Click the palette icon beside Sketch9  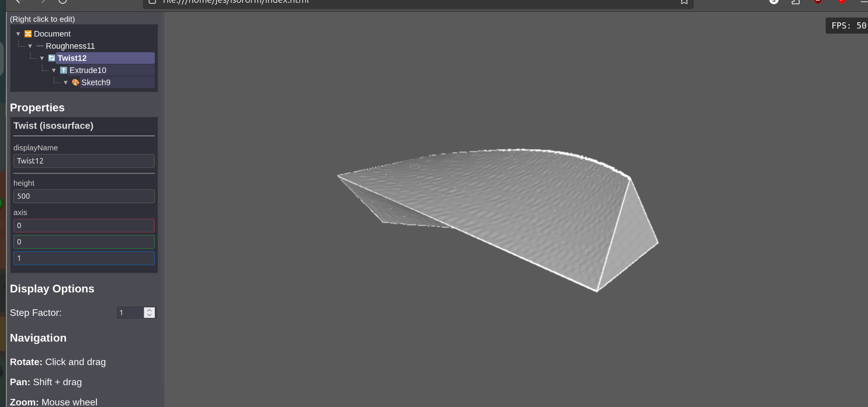75,83
